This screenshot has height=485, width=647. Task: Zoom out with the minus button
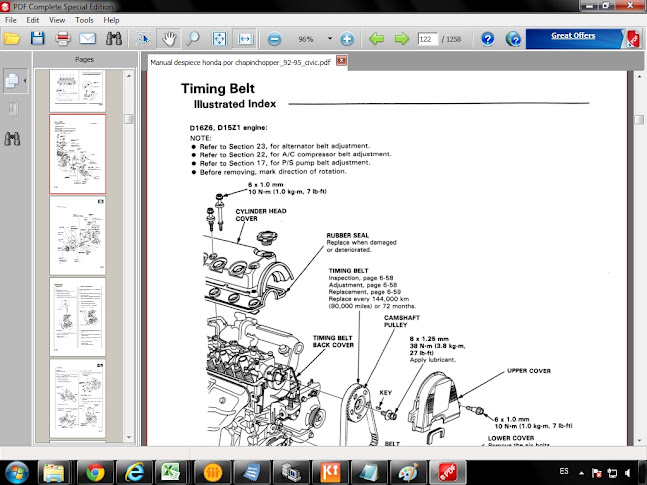pyautogui.click(x=274, y=39)
